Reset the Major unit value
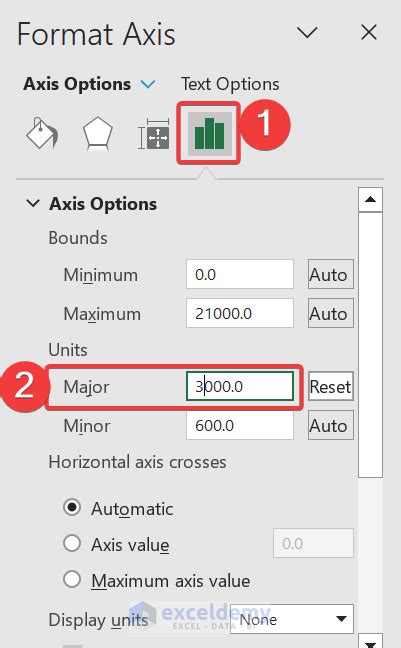 (x=331, y=386)
